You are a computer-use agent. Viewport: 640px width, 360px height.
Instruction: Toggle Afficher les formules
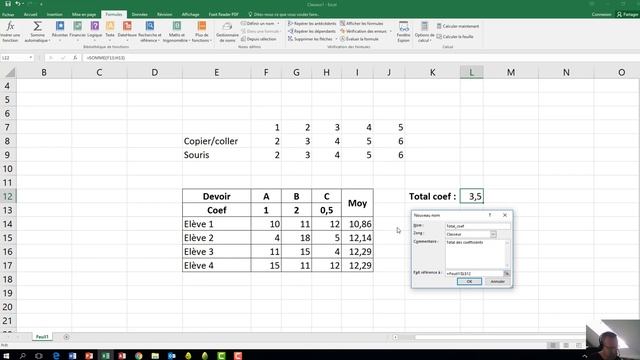coord(362,23)
